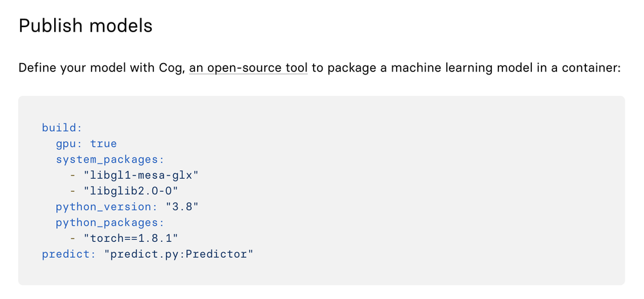
Task: Click the "true" value after gpu
Action: point(104,143)
